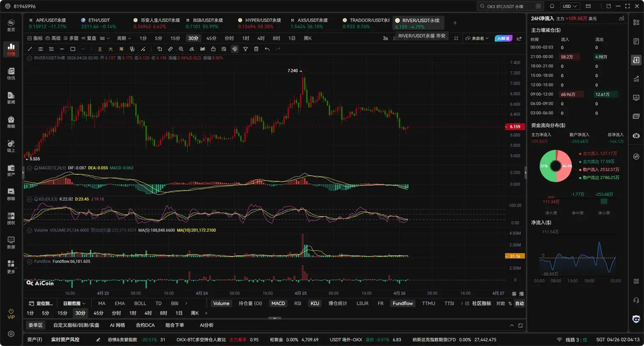Open the 数据 data sidebar icon
This screenshot has width=644, height=346.
(x=11, y=242)
